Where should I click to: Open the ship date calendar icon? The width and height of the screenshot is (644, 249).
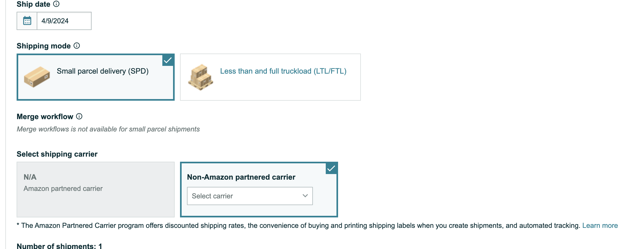pos(27,21)
